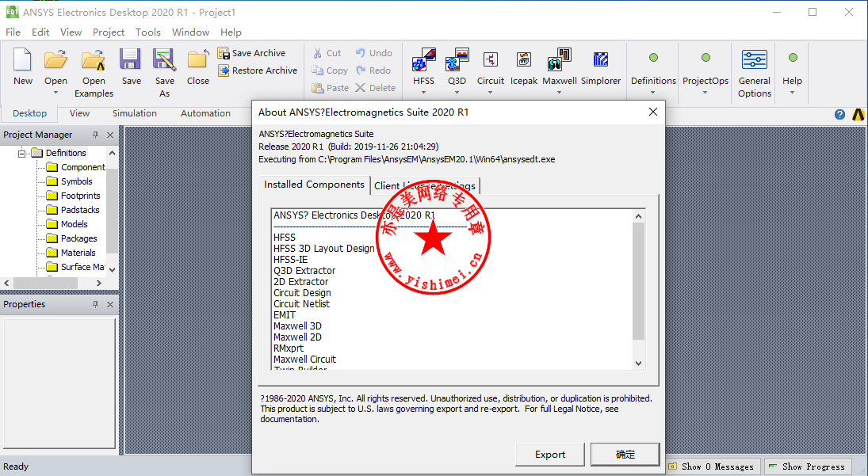Click the yellow ANSYS logo icon
The height and width of the screenshot is (476, 868).
[x=858, y=114]
